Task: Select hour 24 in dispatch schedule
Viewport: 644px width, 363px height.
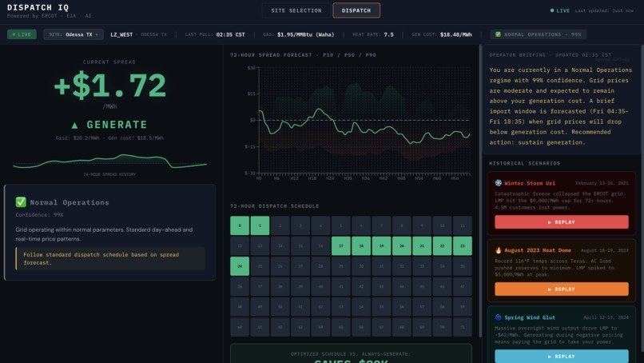Action: coord(240,266)
